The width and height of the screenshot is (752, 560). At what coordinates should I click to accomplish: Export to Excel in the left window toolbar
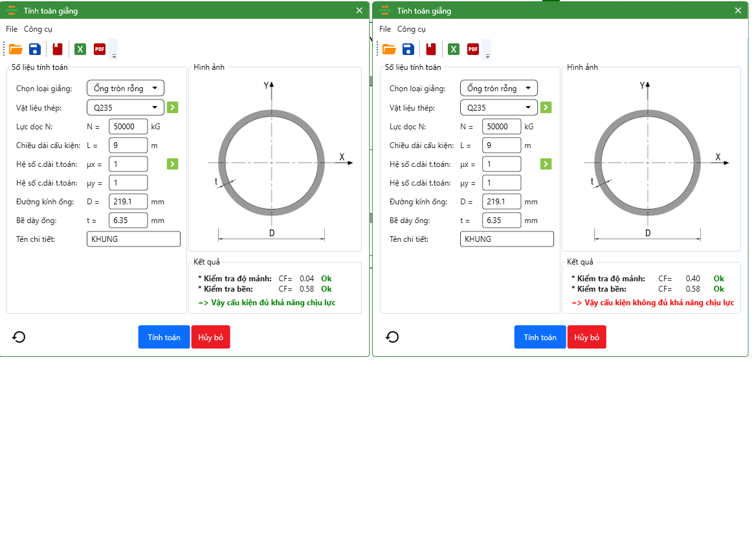pyautogui.click(x=80, y=49)
